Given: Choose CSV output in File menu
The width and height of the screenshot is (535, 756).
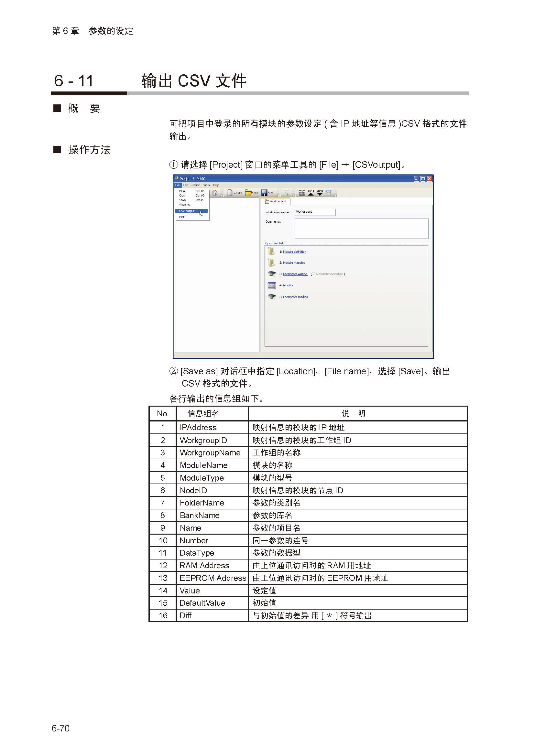Looking at the screenshot, I should (191, 211).
